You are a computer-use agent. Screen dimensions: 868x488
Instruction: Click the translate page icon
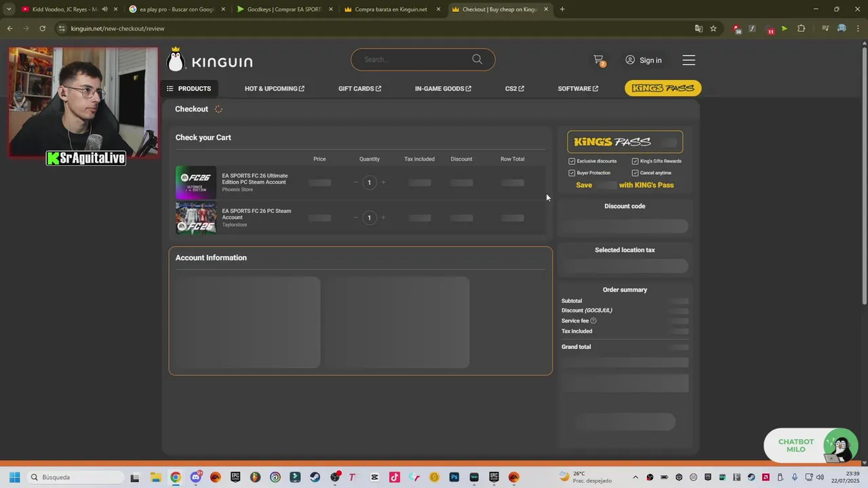(698, 28)
